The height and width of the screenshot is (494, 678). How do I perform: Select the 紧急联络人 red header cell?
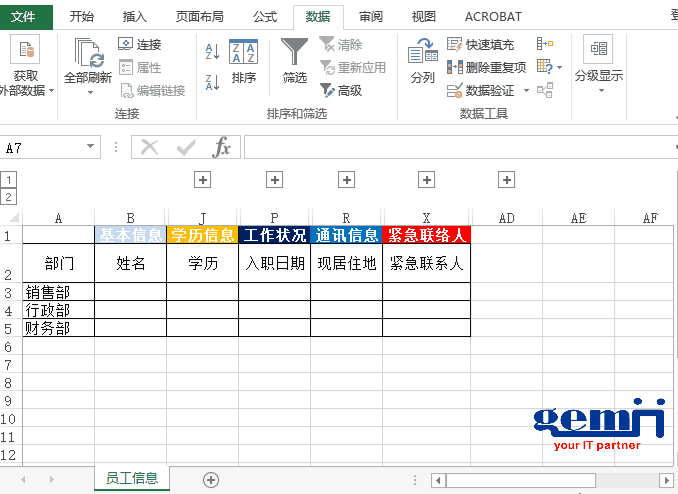426,235
